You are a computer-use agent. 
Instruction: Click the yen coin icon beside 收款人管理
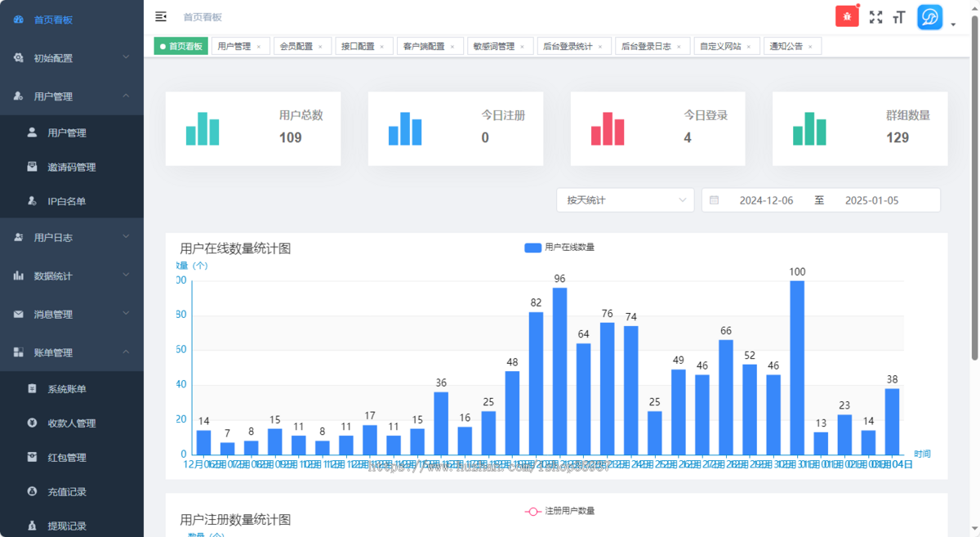(x=32, y=423)
